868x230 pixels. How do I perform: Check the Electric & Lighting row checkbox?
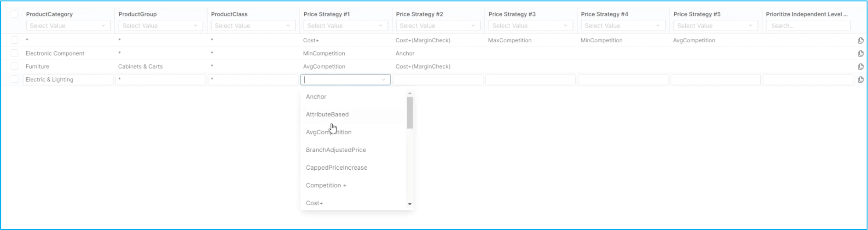pyautogui.click(x=15, y=80)
